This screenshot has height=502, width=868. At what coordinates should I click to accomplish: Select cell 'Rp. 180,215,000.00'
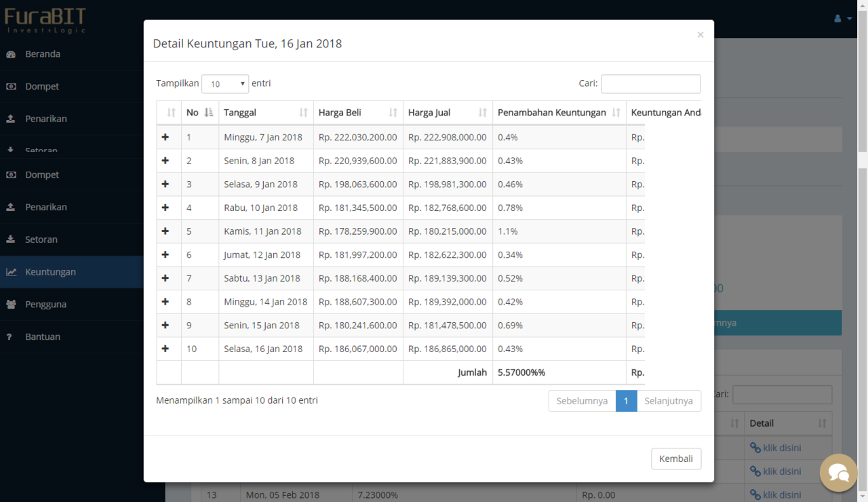(x=448, y=231)
